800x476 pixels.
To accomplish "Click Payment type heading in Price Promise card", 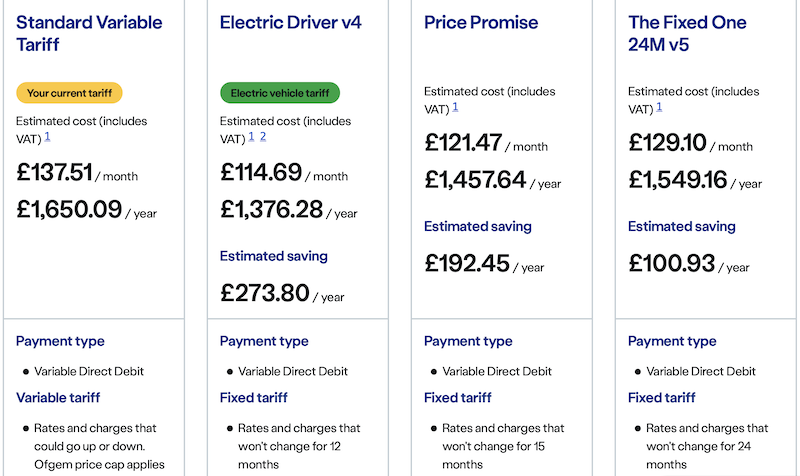I will coord(468,341).
